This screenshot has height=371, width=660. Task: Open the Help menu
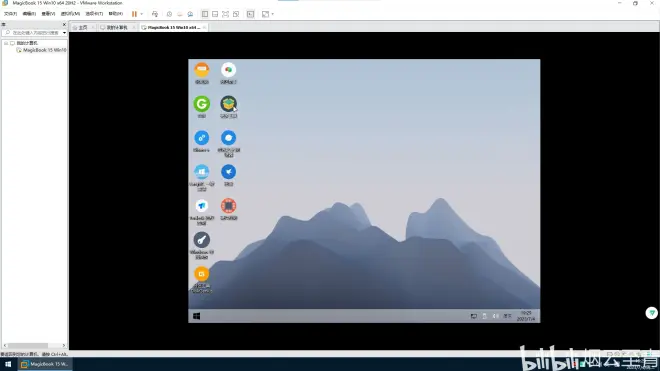115,14
